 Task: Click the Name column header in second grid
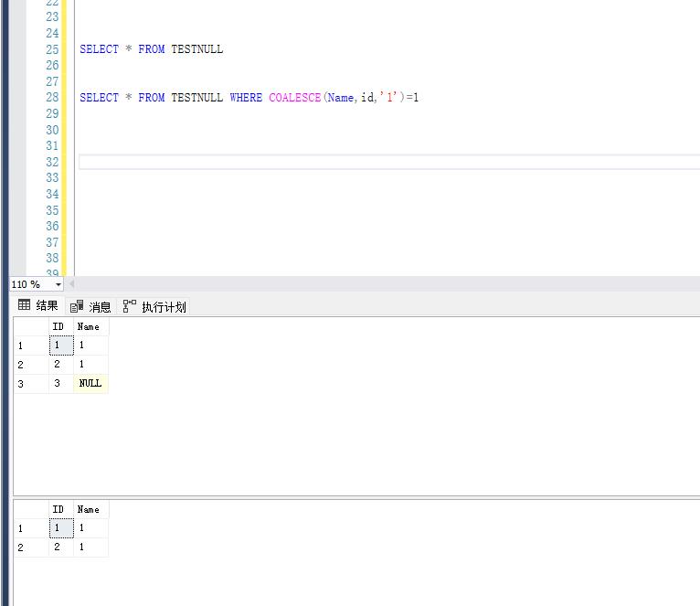click(90, 509)
